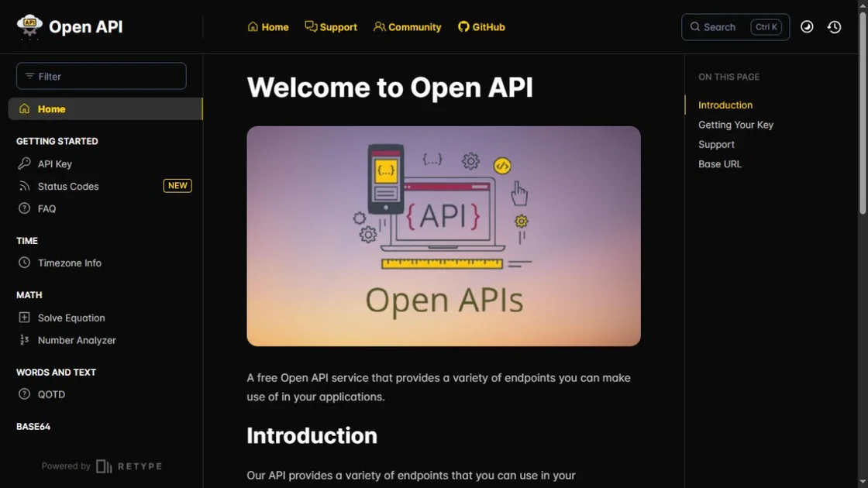The height and width of the screenshot is (488, 868).
Task: Click the Welcome to Open API heading
Action: click(x=390, y=88)
